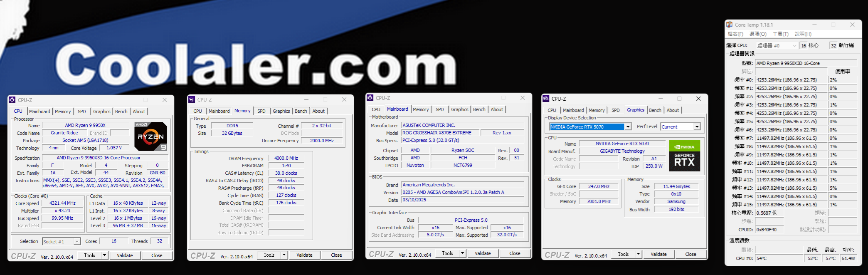
Task: Click the 頻率 #13 5% usage value
Action: [843, 188]
